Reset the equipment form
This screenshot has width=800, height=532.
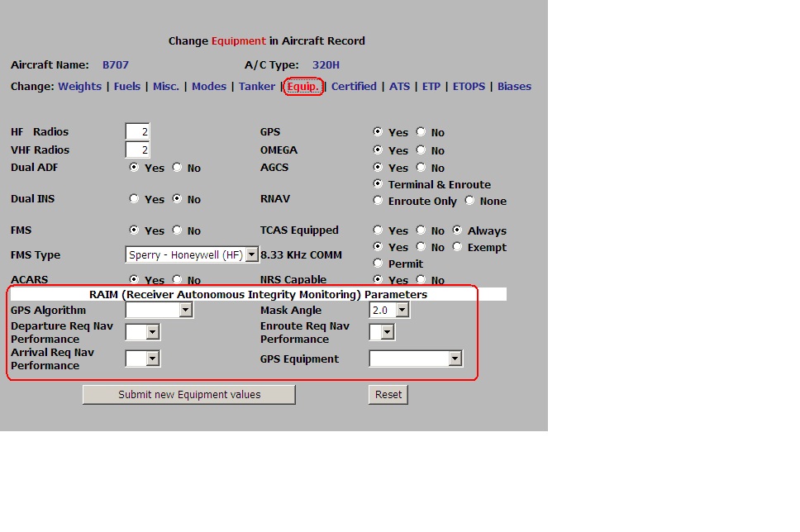pyautogui.click(x=388, y=394)
